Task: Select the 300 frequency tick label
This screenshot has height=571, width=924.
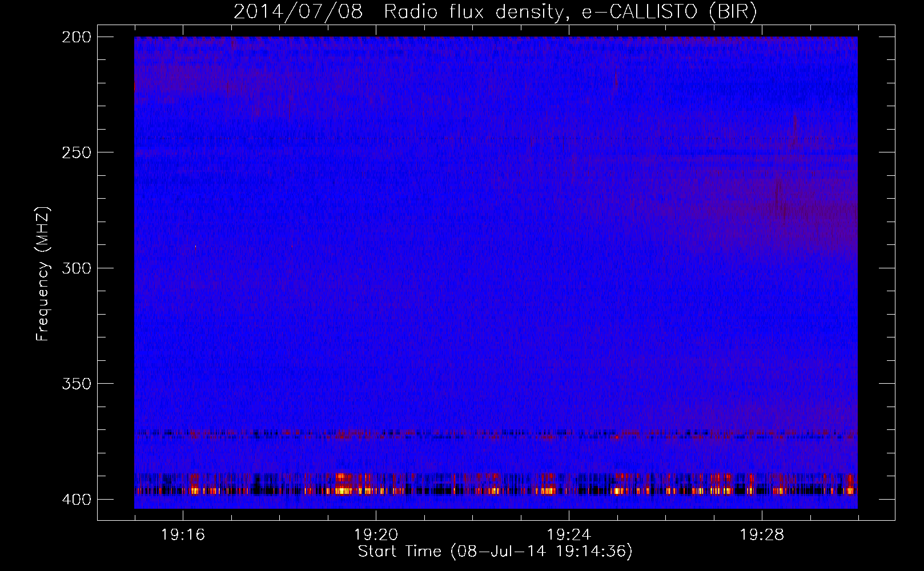Action: (76, 268)
